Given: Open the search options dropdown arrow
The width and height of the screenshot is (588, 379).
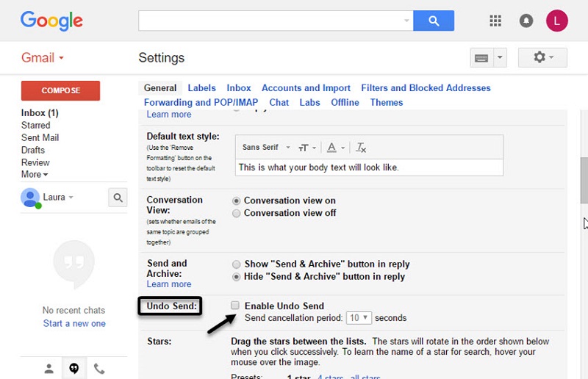Looking at the screenshot, I should (x=406, y=21).
